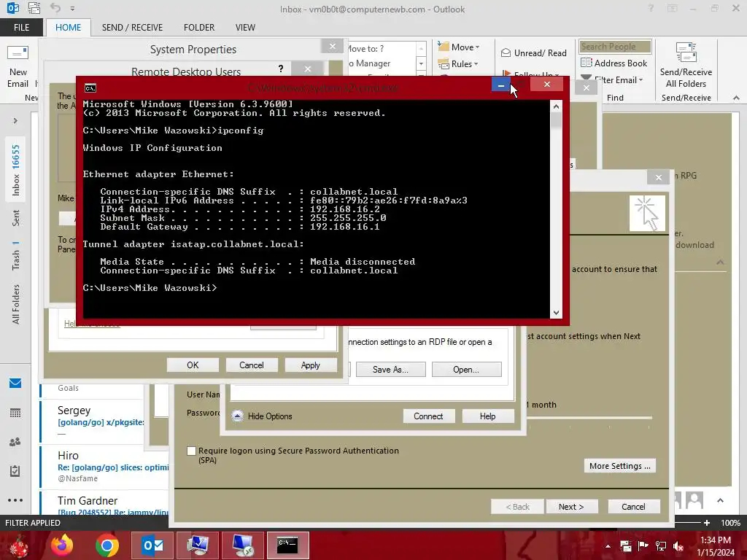Image resolution: width=747 pixels, height=560 pixels.
Task: Open the email from Tim Gardner
Action: tap(105, 504)
